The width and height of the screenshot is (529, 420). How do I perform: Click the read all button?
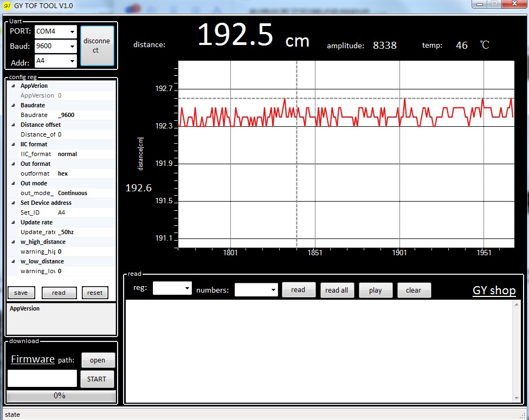[337, 290]
